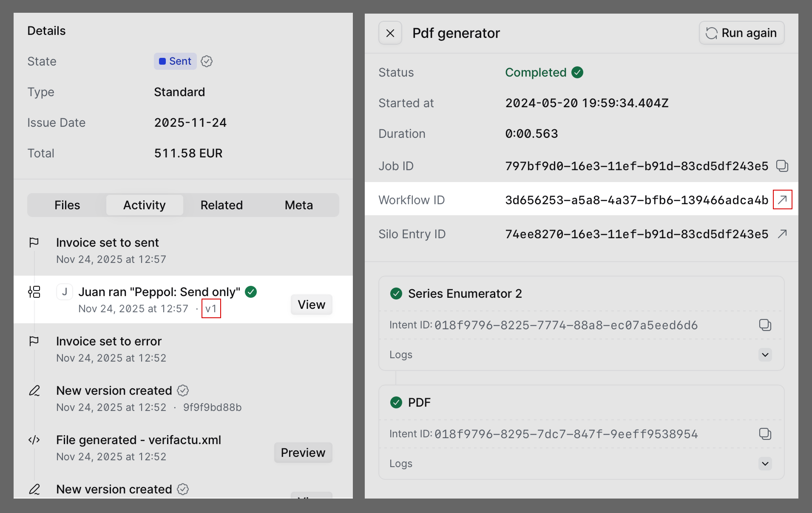Click the green success check on Peppol: Send only

[x=250, y=291]
